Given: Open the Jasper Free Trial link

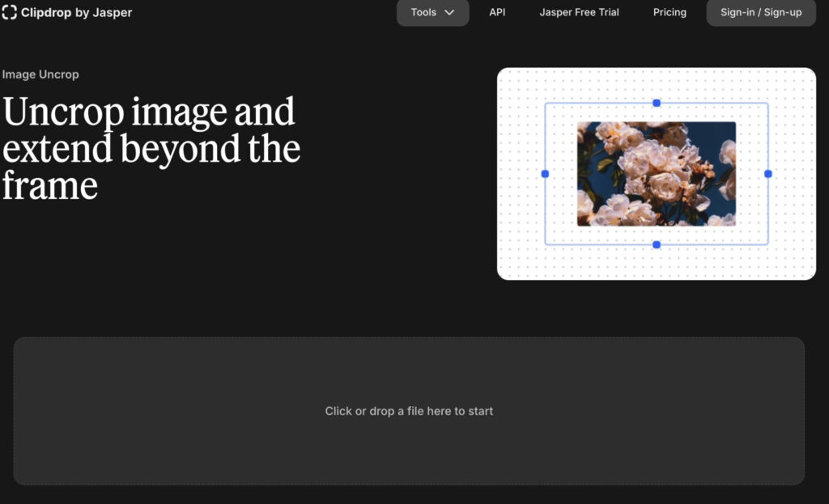Looking at the screenshot, I should point(579,12).
